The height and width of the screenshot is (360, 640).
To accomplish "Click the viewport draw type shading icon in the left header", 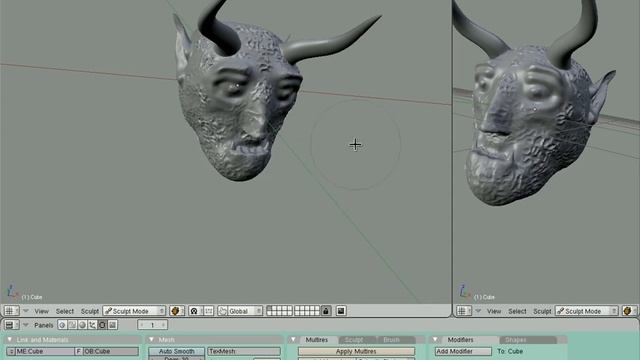I will pyautogui.click(x=177, y=311).
